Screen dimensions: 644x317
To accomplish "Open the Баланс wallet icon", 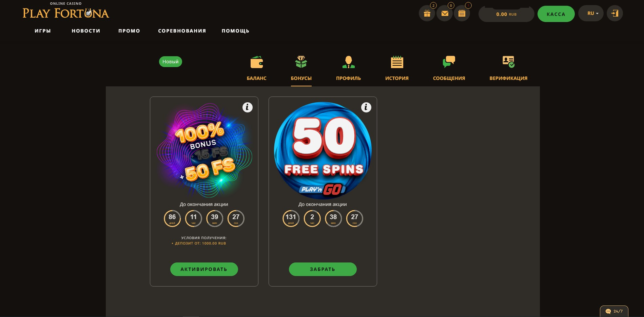I will pyautogui.click(x=257, y=62).
